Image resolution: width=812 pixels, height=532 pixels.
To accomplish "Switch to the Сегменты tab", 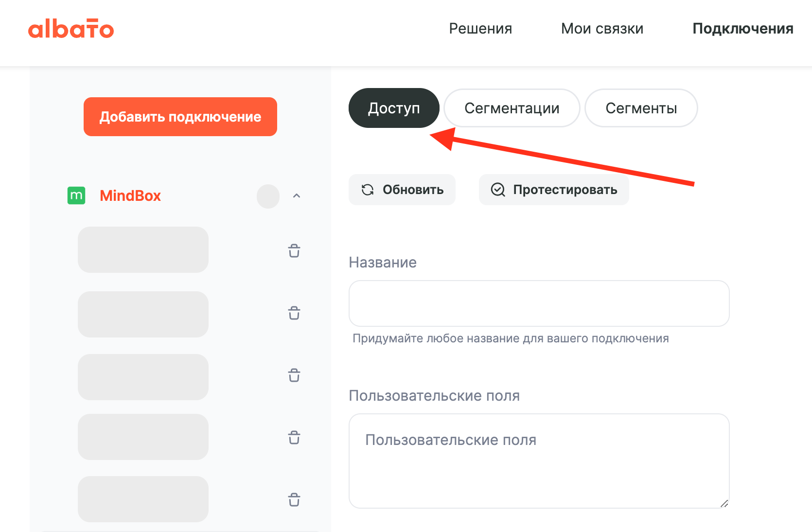I will click(641, 108).
